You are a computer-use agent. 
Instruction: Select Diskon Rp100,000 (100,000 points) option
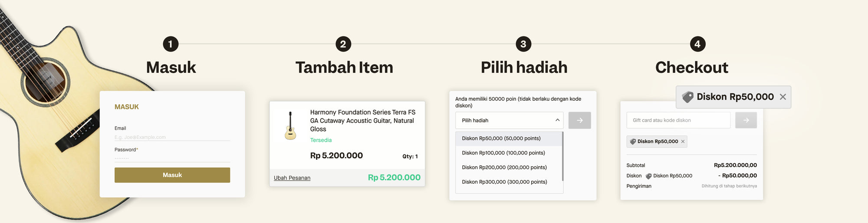point(503,153)
